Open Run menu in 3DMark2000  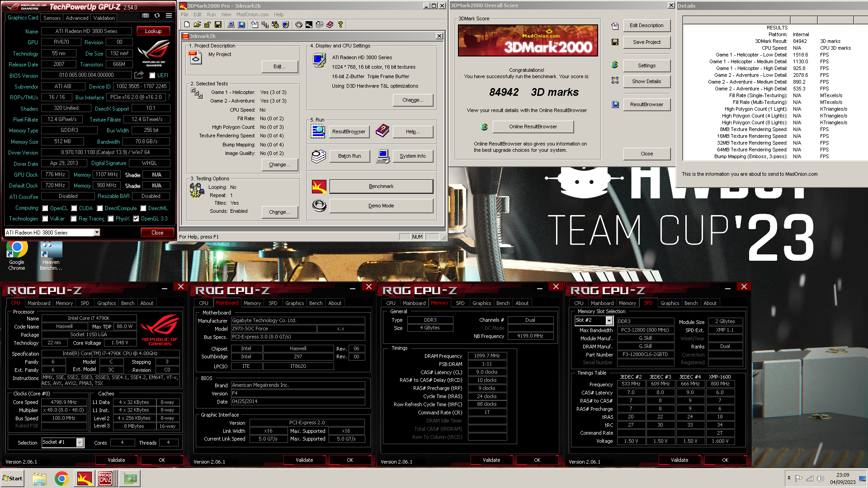[x=211, y=14]
